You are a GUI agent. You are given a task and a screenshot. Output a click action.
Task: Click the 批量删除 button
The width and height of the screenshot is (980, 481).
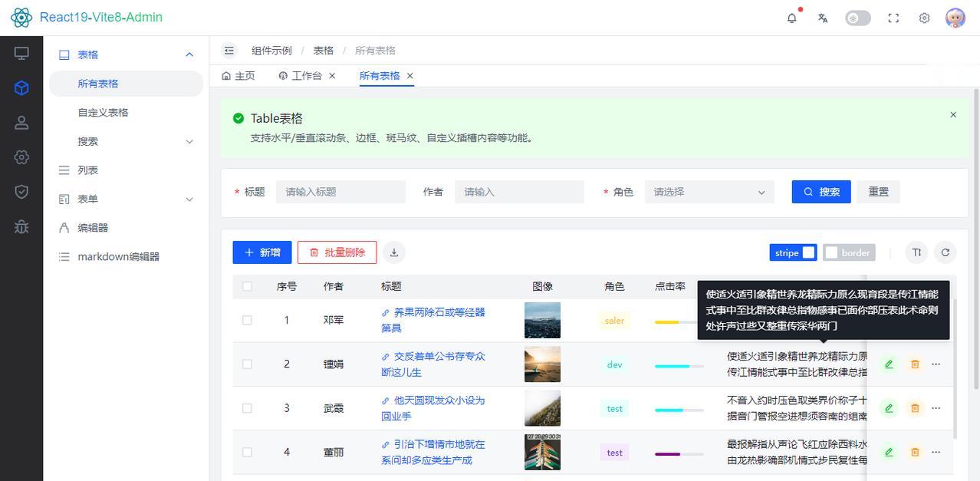[x=337, y=252]
